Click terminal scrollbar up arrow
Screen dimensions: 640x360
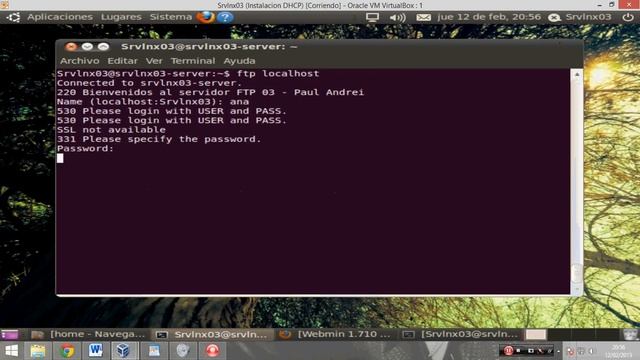click(x=577, y=74)
